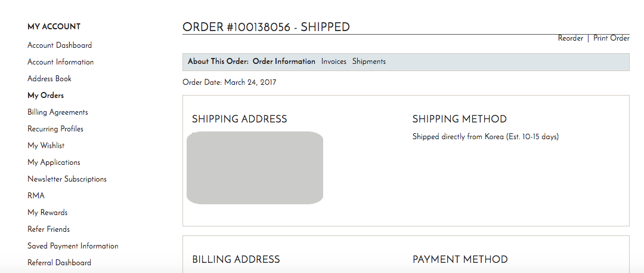Open Account Dashboard in sidebar
644x273 pixels.
pyautogui.click(x=60, y=45)
